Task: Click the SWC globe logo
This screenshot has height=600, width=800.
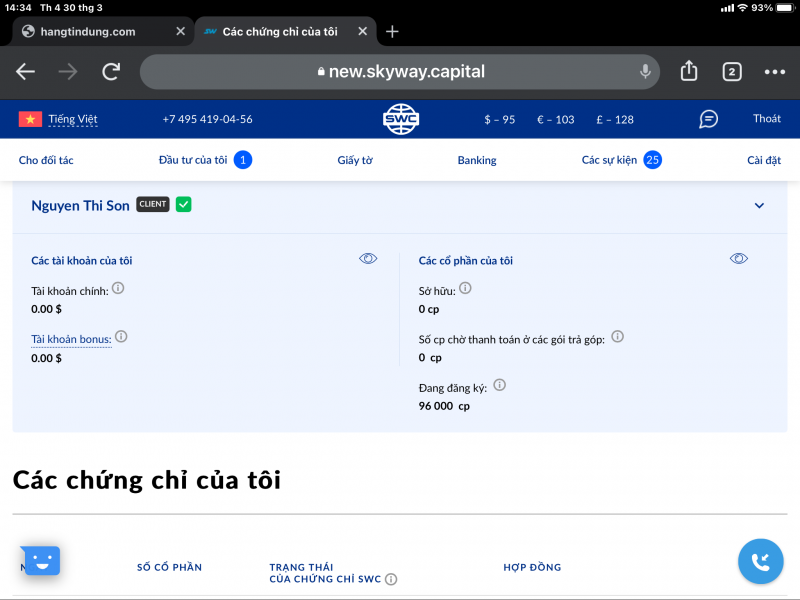Action: (x=401, y=119)
